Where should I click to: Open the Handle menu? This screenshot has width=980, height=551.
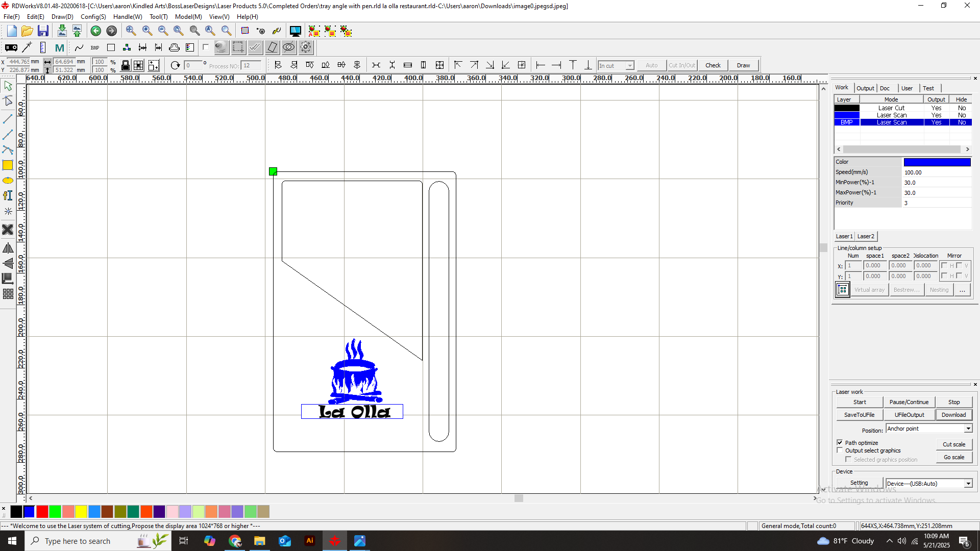pos(128,17)
